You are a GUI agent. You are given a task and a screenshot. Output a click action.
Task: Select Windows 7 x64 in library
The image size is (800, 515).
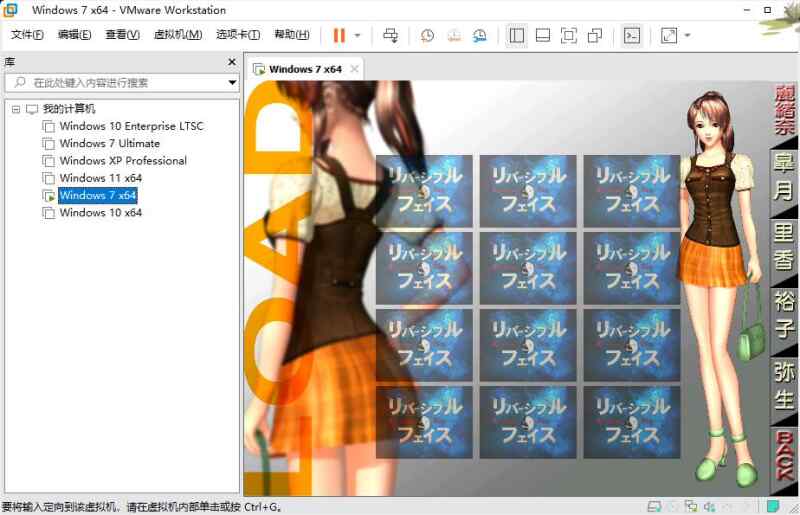(97, 195)
